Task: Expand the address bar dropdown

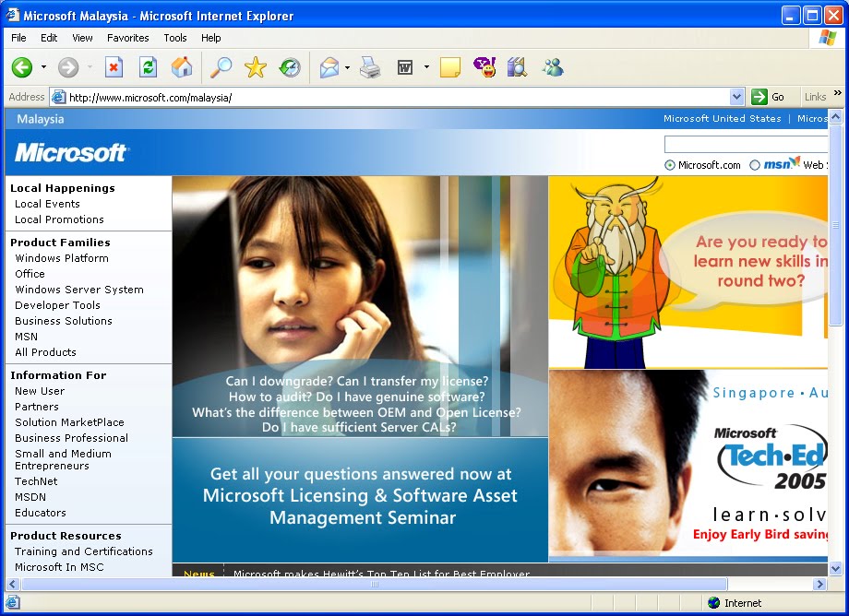Action: [x=736, y=97]
